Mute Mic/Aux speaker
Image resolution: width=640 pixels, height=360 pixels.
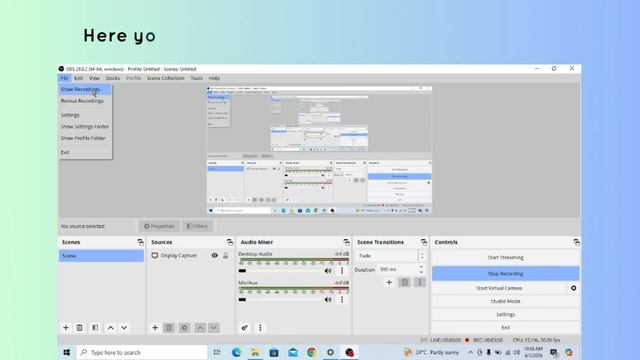[x=328, y=300]
